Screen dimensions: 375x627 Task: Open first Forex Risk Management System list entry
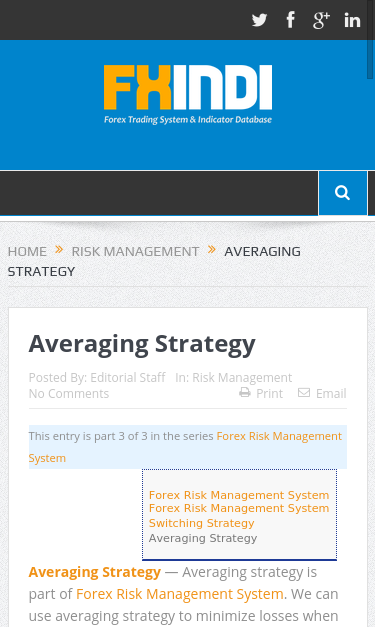[x=239, y=495]
